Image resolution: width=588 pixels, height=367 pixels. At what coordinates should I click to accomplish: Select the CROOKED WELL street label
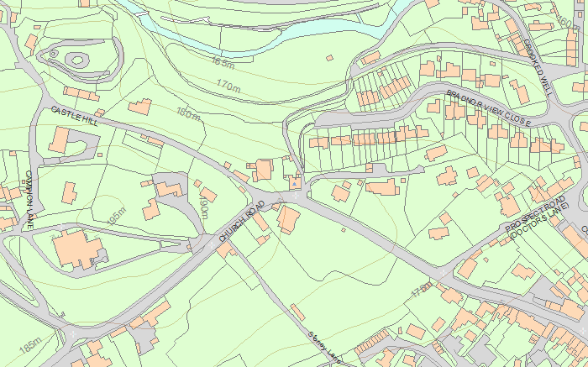pos(537,68)
